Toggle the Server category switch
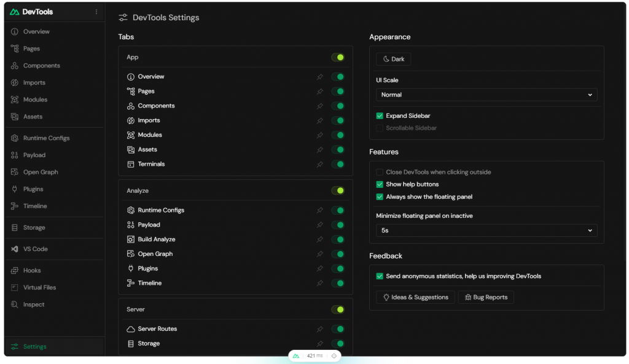629x364 pixels. (x=338, y=309)
